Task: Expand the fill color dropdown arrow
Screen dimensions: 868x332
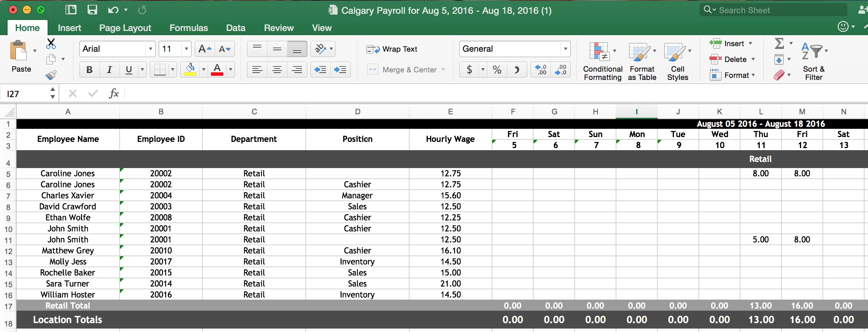Action: click(x=204, y=70)
